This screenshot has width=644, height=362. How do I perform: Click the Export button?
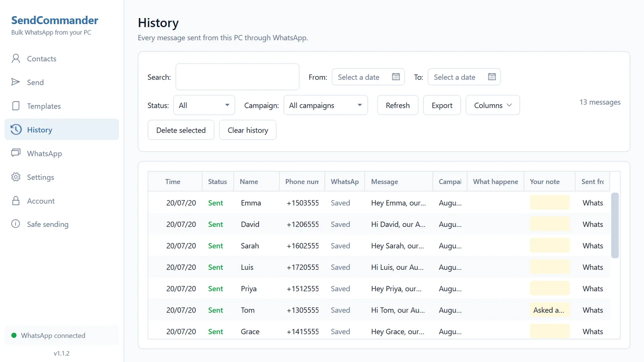click(442, 105)
